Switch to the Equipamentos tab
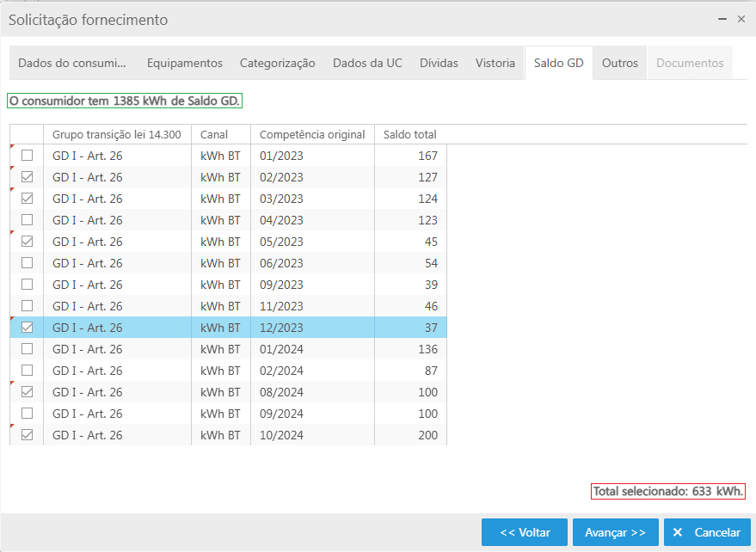Viewport: 756px width, 552px height. [184, 63]
